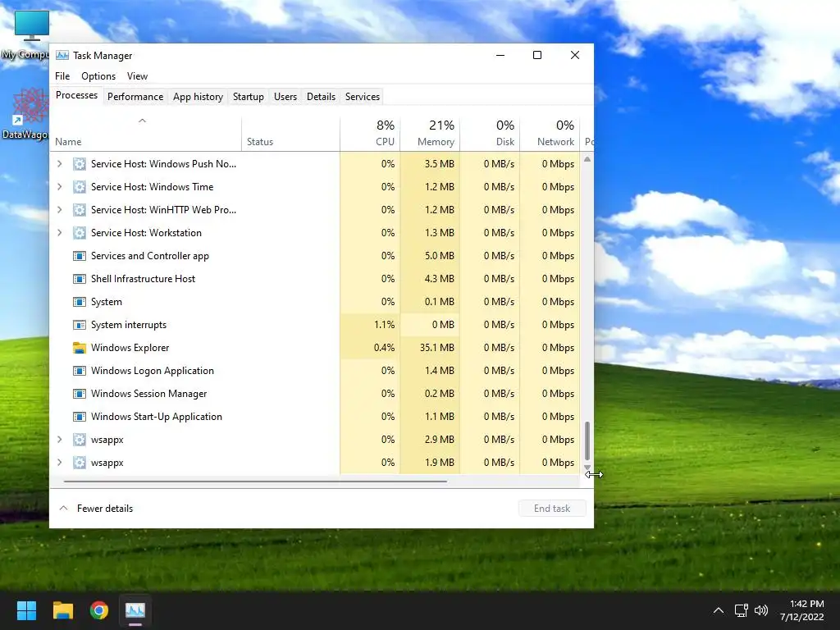The height and width of the screenshot is (630, 840).
Task: Click the 35.1 MB memory value
Action: [x=436, y=348]
